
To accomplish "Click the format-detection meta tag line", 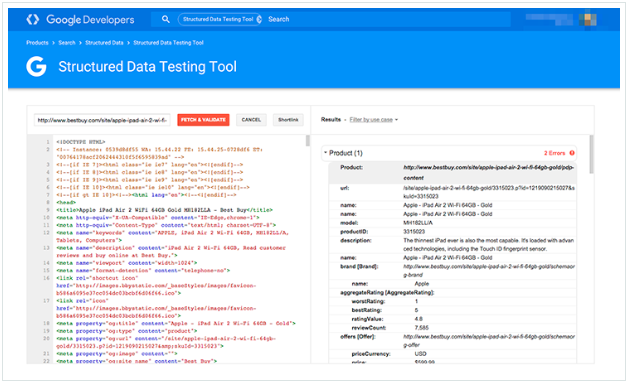I will [x=143, y=270].
